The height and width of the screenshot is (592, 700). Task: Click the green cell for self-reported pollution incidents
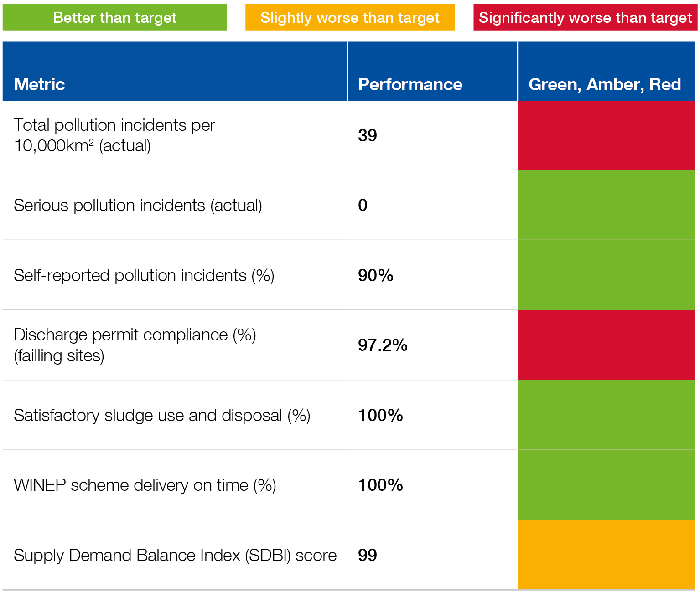pos(606,275)
